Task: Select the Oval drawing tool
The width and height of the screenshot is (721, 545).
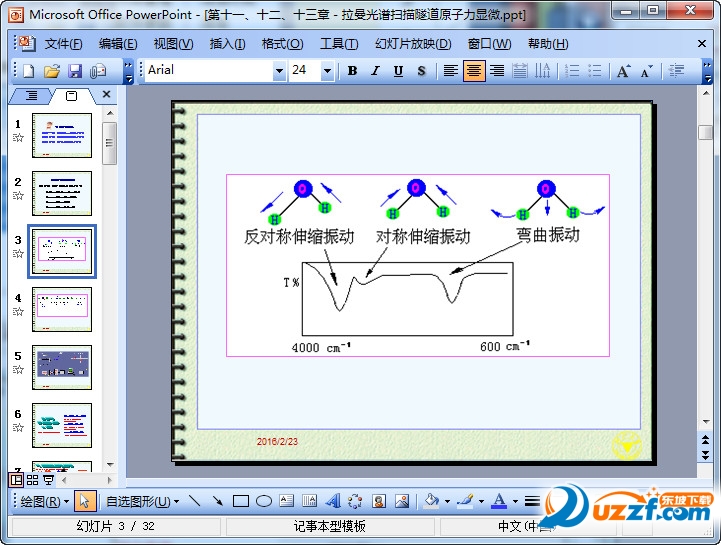Action: pyautogui.click(x=263, y=501)
